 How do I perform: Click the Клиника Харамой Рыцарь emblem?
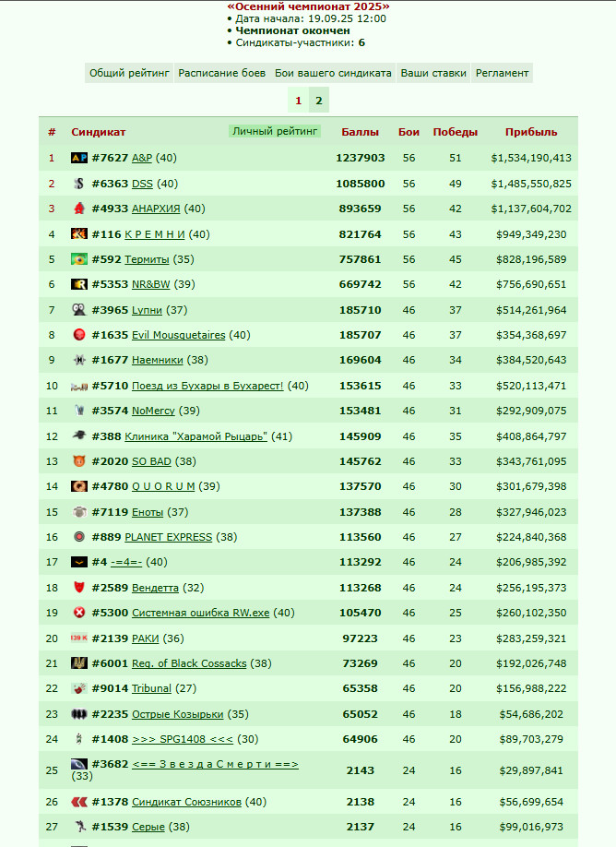tap(79, 435)
